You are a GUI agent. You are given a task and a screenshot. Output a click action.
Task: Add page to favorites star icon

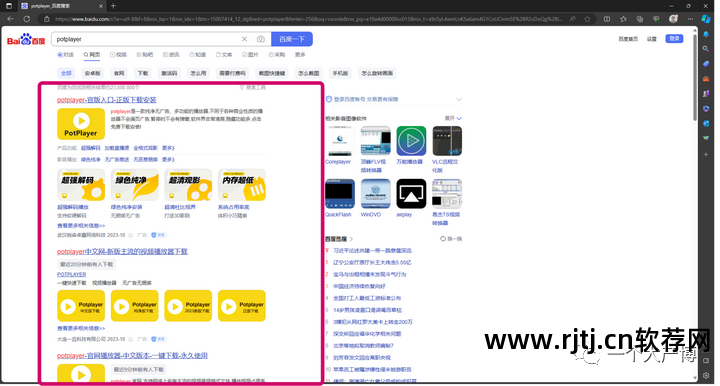[587, 19]
